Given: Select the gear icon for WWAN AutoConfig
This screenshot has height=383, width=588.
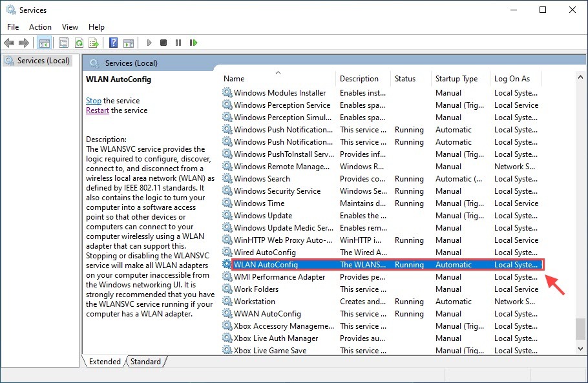Looking at the screenshot, I should coord(227,313).
